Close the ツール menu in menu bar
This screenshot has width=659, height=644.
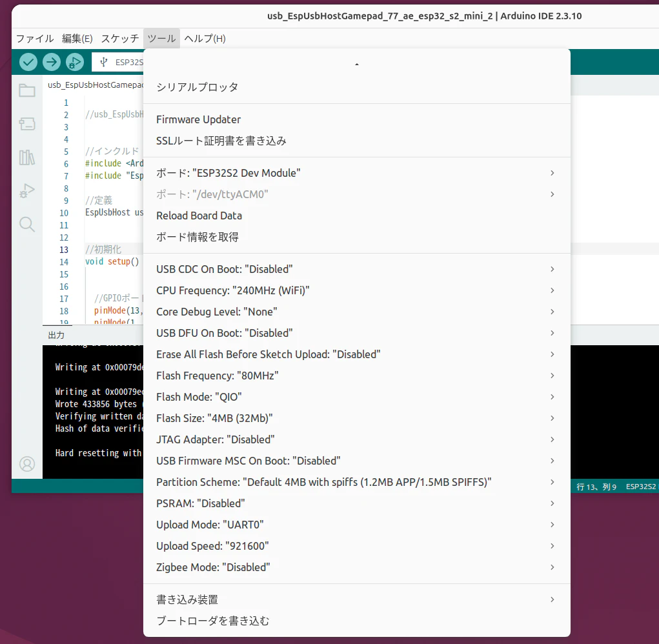(x=161, y=39)
